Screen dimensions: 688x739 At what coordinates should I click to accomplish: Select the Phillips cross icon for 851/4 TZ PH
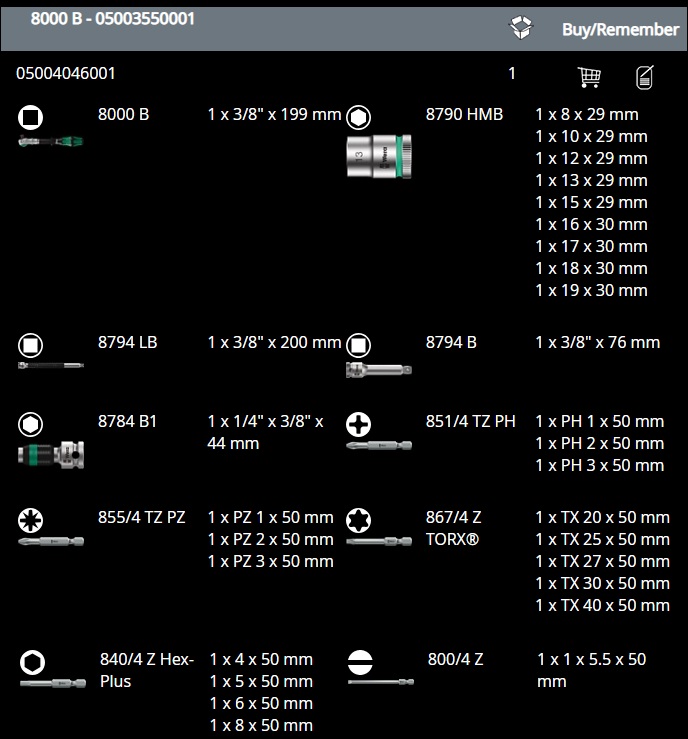coord(359,424)
